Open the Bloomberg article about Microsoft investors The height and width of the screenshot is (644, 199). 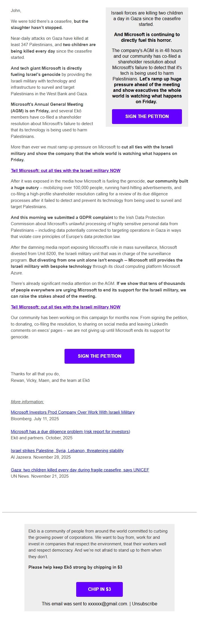click(x=73, y=412)
